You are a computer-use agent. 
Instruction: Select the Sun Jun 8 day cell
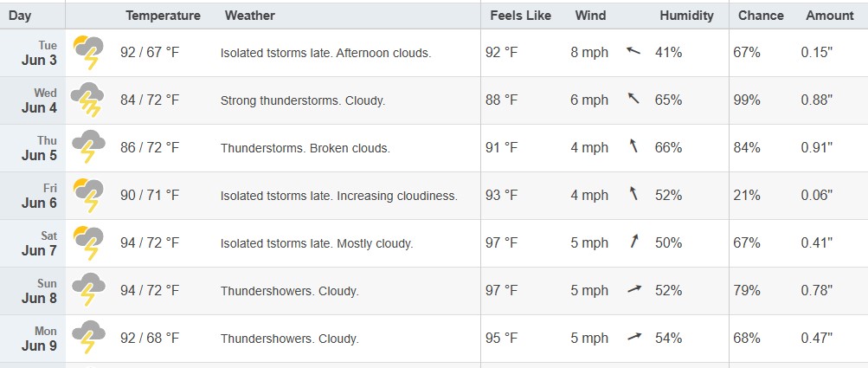[x=33, y=291]
